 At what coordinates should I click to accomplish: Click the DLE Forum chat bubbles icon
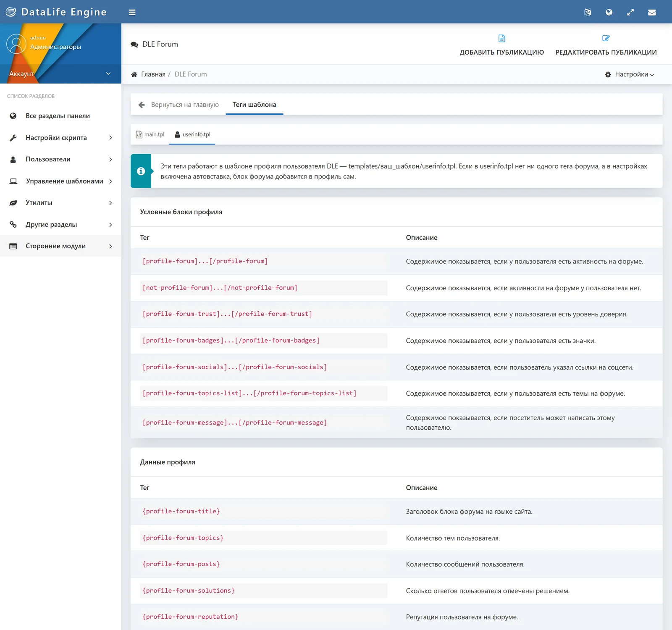coord(134,45)
